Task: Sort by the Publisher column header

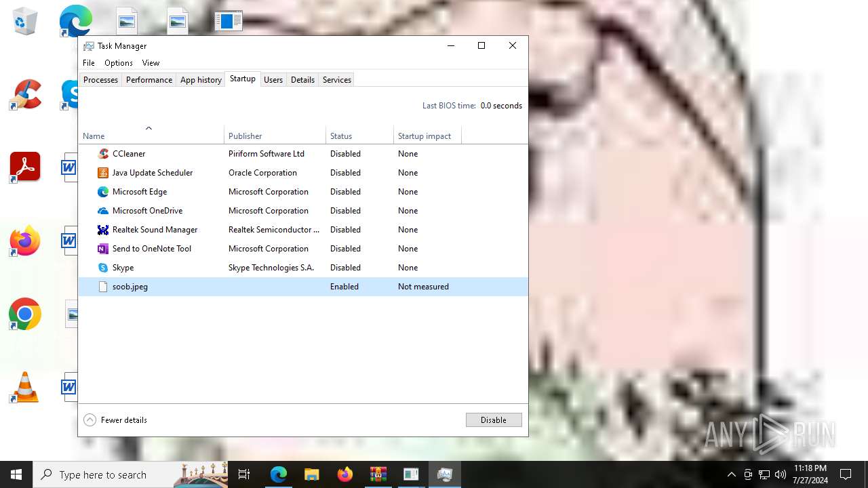Action: click(275, 136)
